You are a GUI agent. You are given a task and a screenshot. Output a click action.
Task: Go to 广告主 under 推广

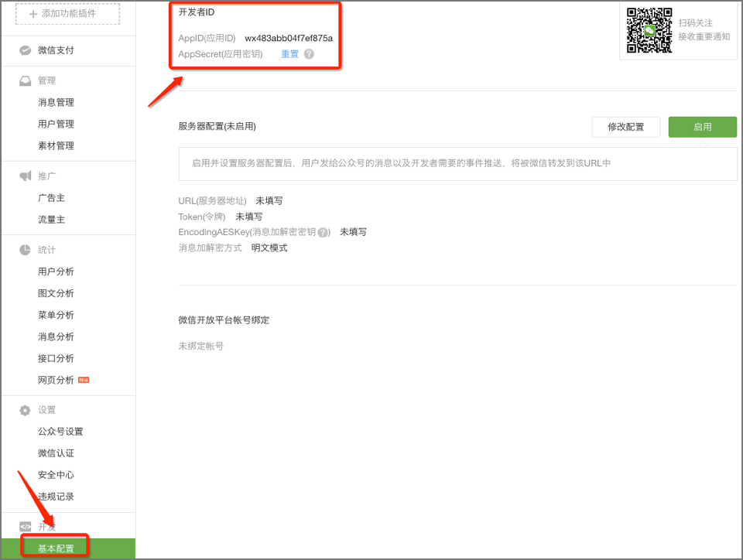coord(51,198)
